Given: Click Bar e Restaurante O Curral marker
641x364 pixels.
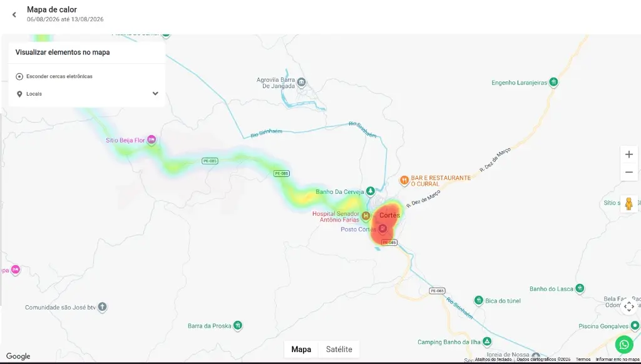Looking at the screenshot, I should click(404, 181).
